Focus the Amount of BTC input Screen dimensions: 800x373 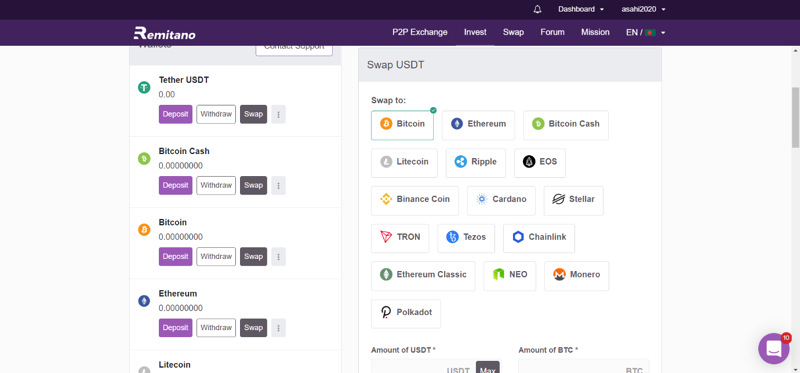click(x=584, y=366)
